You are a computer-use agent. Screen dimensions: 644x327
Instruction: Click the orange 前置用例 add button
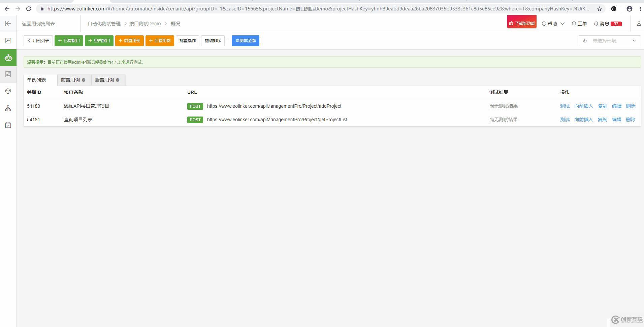pos(129,41)
